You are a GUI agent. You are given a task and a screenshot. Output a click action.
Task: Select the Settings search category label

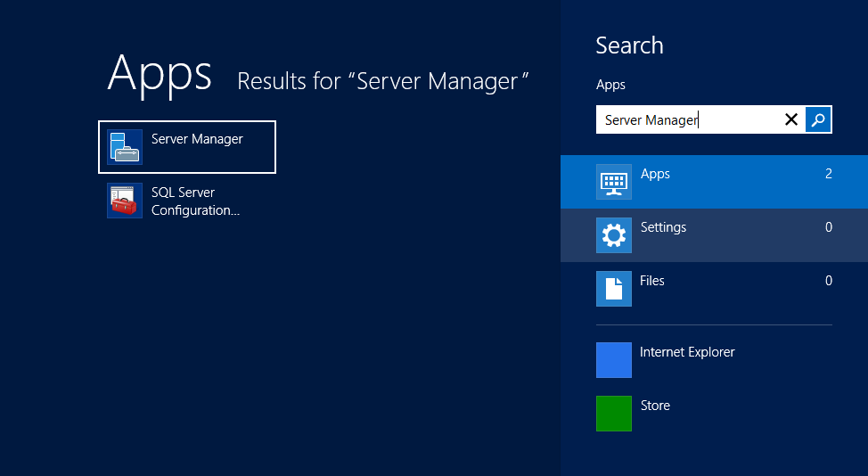(x=663, y=227)
